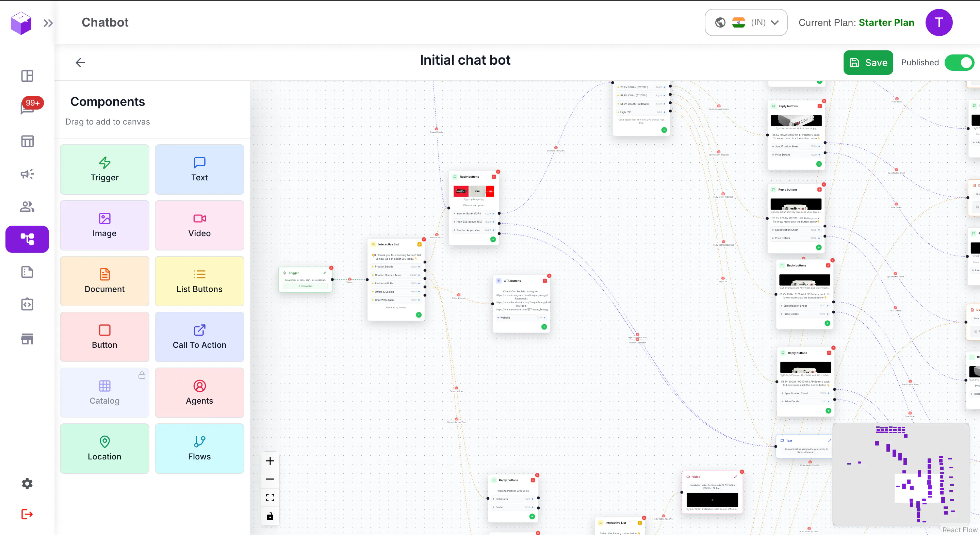The image size is (980, 535).
Task: Open the store shop icon in sidebar
Action: click(x=27, y=339)
